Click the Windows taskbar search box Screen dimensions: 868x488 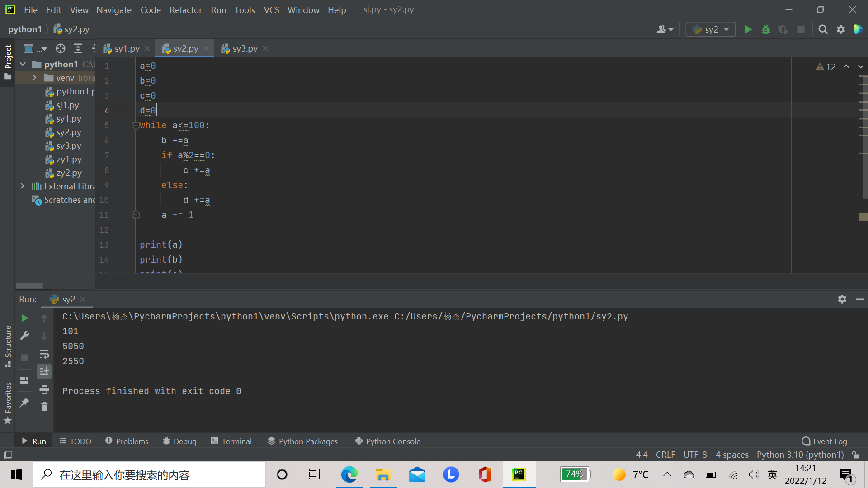click(149, 475)
